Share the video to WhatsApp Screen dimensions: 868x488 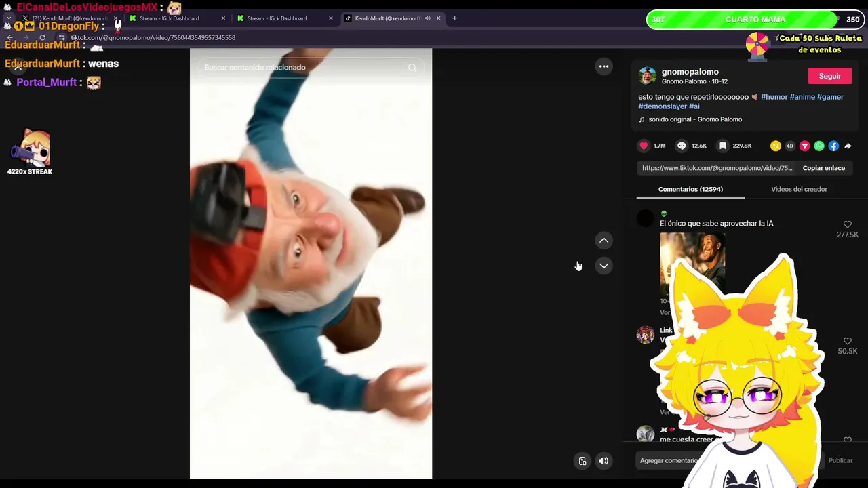[819, 146]
